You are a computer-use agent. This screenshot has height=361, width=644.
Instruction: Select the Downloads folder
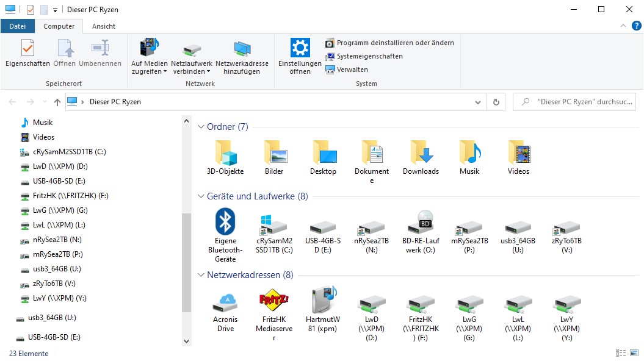pos(421,158)
